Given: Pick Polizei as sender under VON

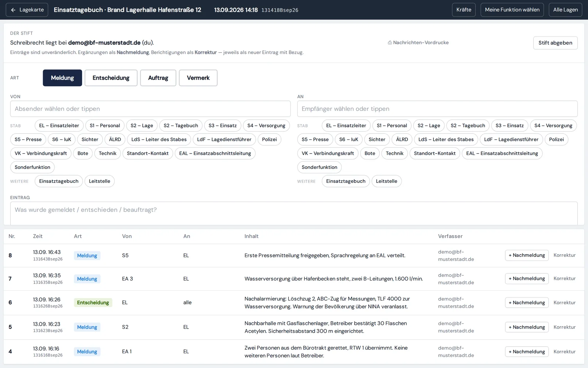Looking at the screenshot, I should pos(269,139).
